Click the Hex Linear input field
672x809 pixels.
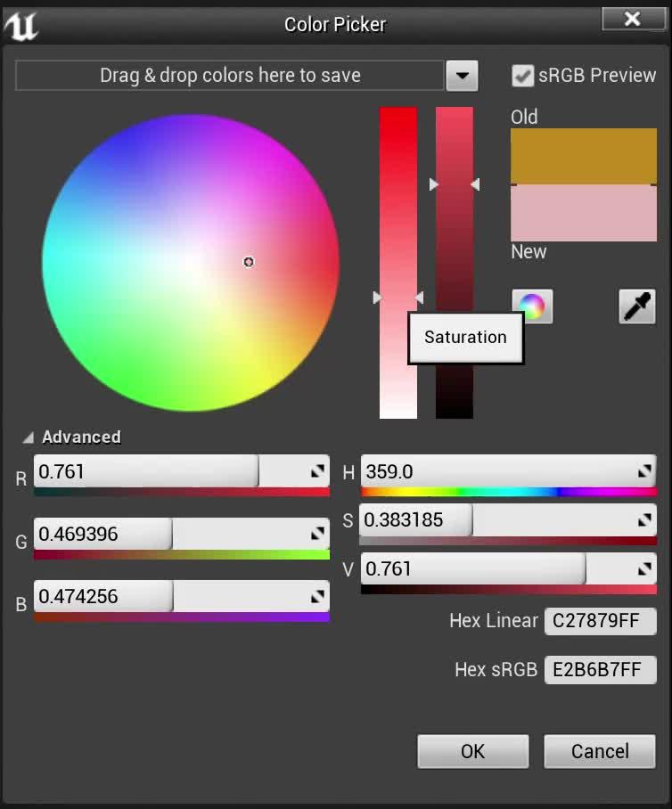click(601, 621)
